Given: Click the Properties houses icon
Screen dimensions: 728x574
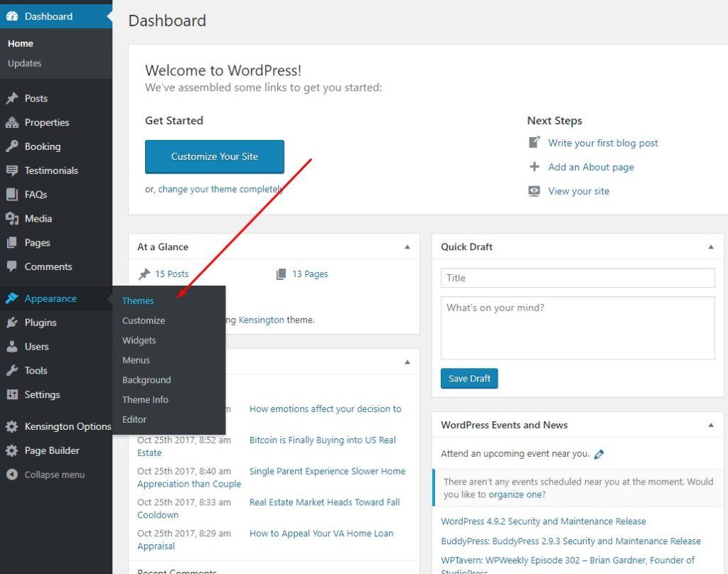Looking at the screenshot, I should click(x=12, y=122).
